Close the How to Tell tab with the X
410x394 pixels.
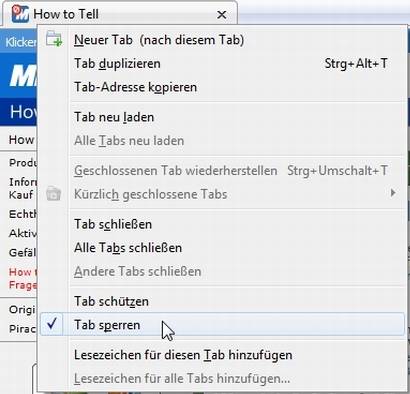(222, 14)
